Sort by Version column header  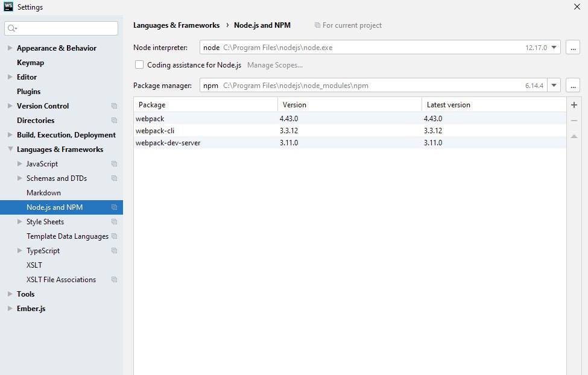click(350, 105)
